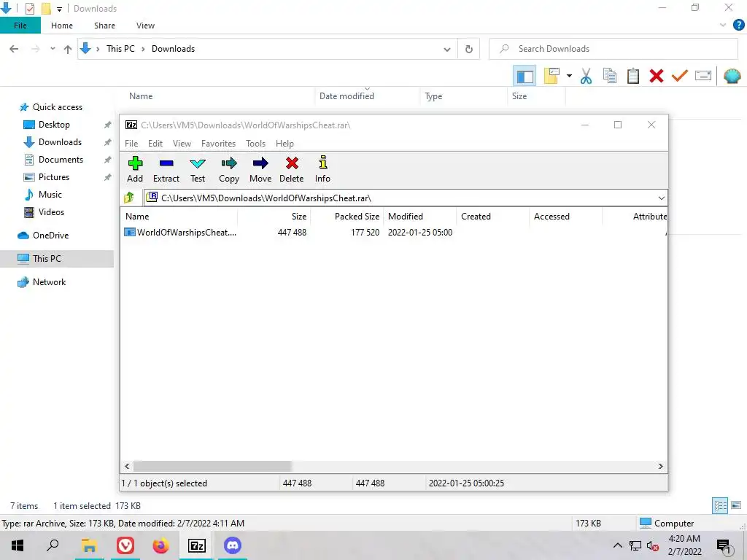Open the Help menu in 7-Zip
Viewport: 747px width, 560px height.
click(x=285, y=144)
